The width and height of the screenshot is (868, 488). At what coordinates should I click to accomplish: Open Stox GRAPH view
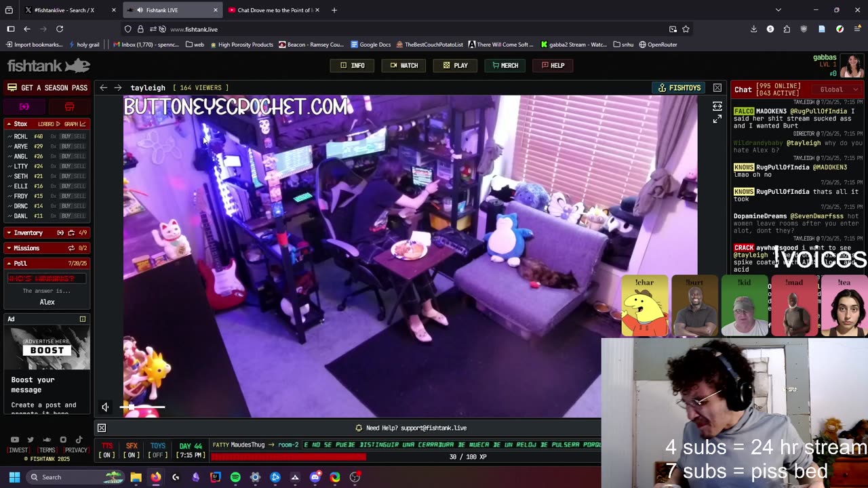pos(75,124)
